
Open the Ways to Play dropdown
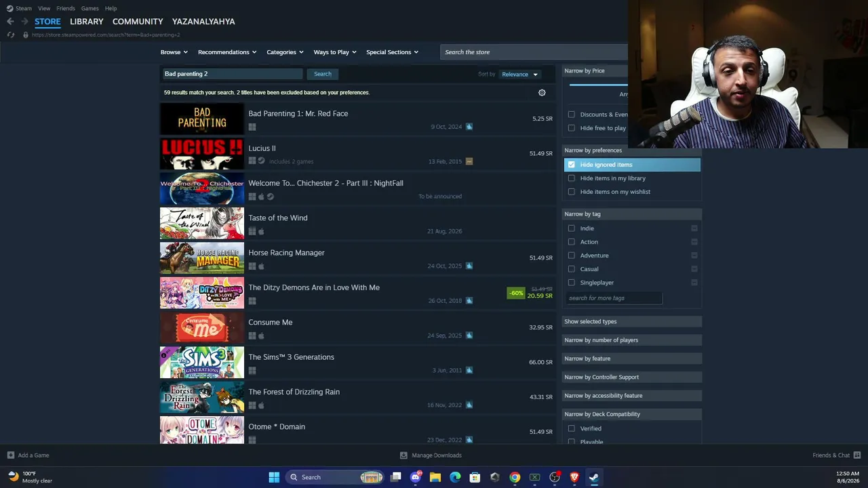[x=335, y=52]
